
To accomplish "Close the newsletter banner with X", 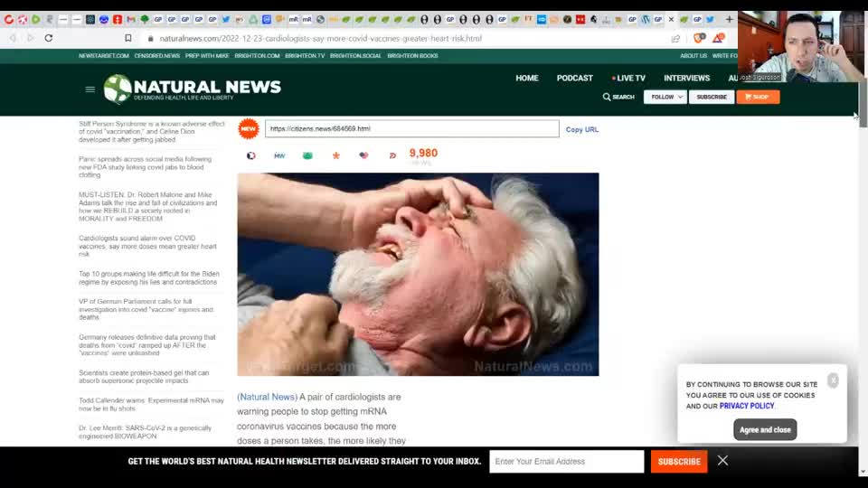I will pos(722,460).
